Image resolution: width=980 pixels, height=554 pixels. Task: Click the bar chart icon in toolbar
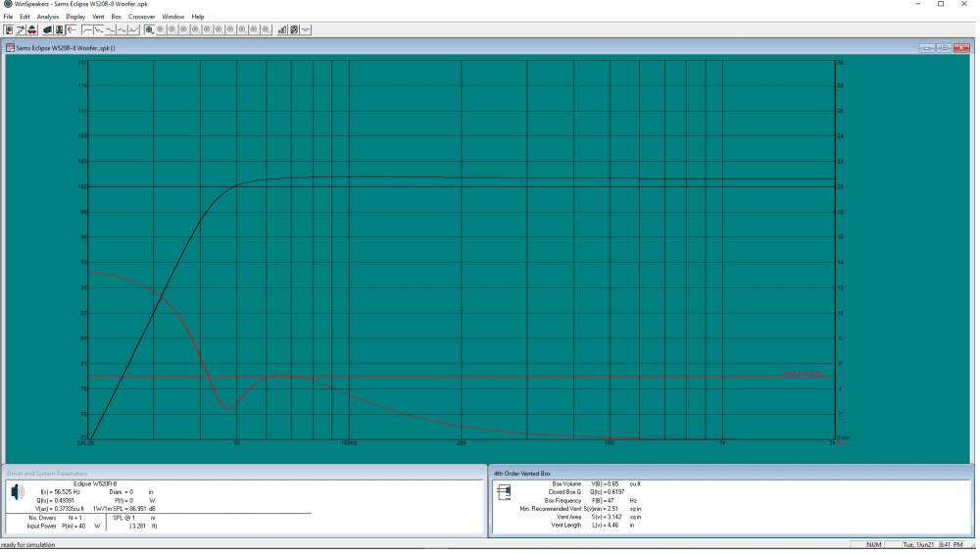(x=282, y=29)
